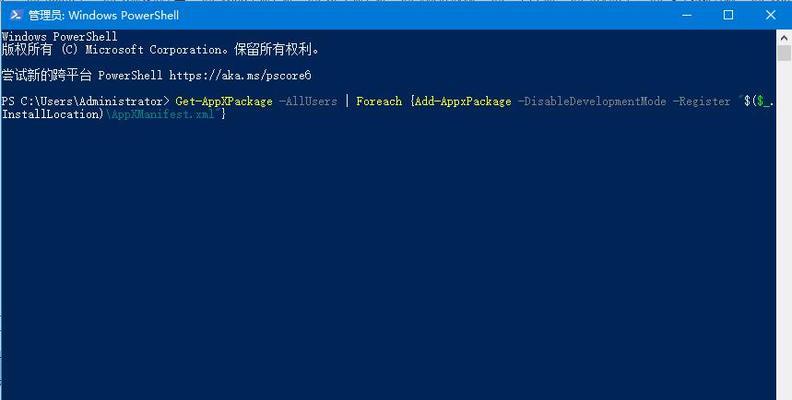Viewport: 792px width, 400px height.
Task: Close the Windows PowerShell window
Action: (x=770, y=15)
